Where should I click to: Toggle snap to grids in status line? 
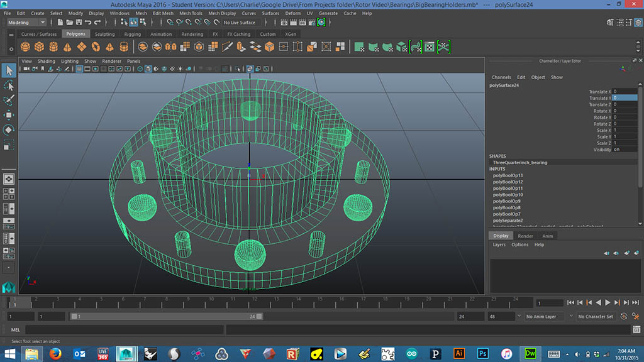(171, 23)
